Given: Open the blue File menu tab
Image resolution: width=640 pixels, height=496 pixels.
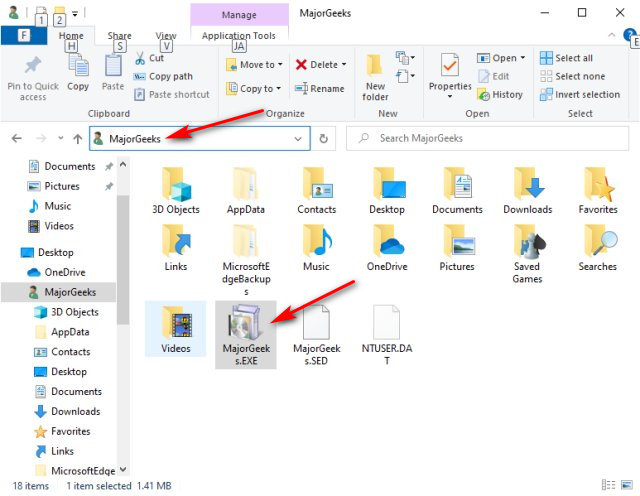Looking at the screenshot, I should click(24, 36).
